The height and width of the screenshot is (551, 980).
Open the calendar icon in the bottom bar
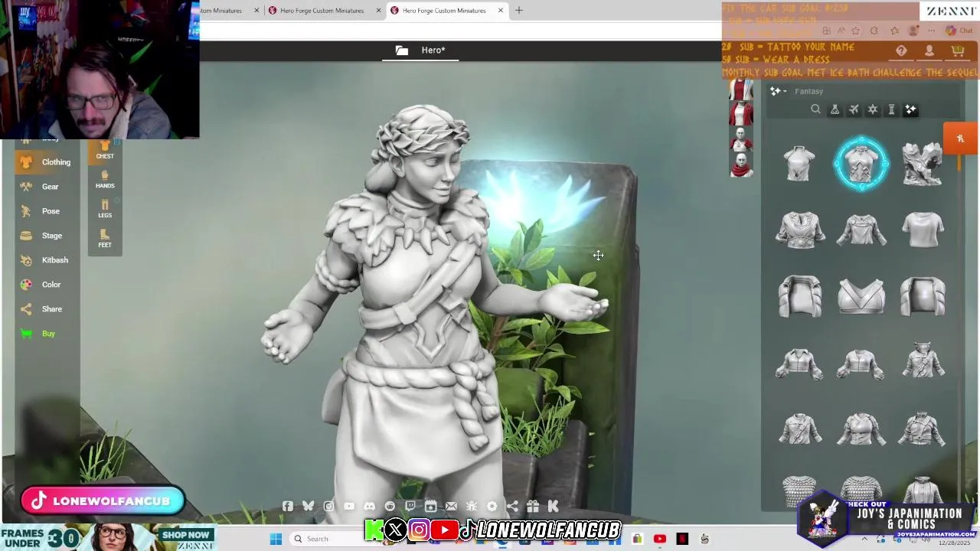[x=430, y=506]
